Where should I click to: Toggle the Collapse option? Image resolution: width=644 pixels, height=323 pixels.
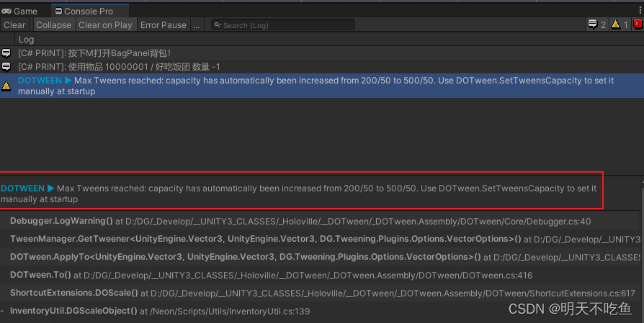[x=53, y=25]
